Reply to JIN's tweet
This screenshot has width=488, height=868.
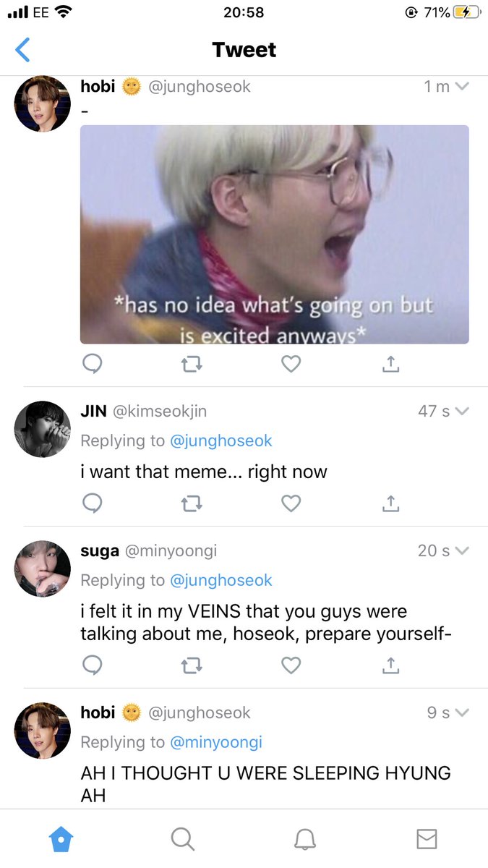(x=92, y=503)
